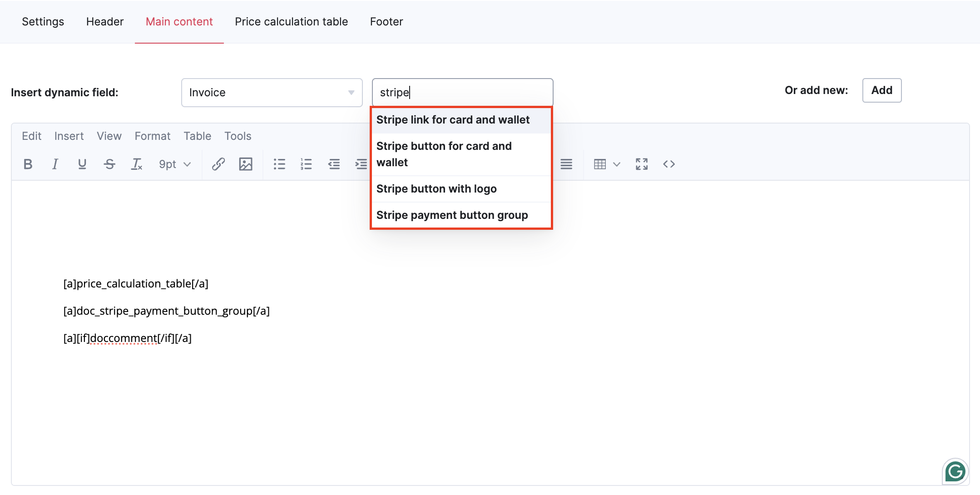Screen dimensions: 980x495
Task: Switch to the Header tab
Action: coord(105,22)
